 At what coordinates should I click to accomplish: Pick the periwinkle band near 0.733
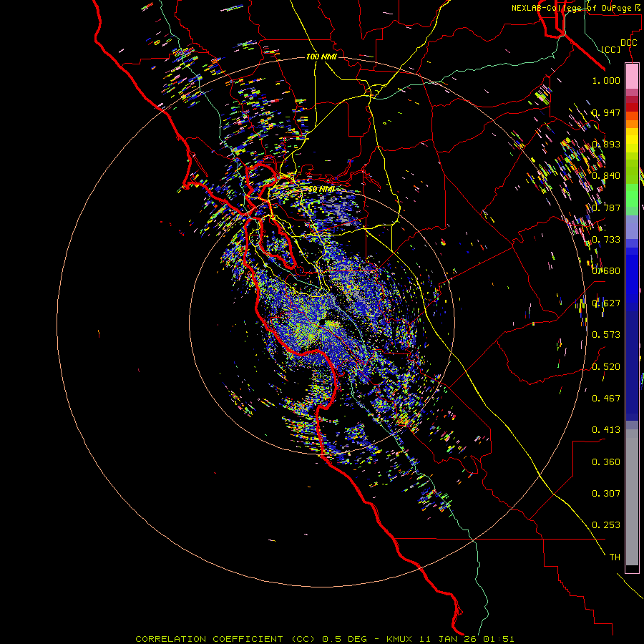point(632,227)
